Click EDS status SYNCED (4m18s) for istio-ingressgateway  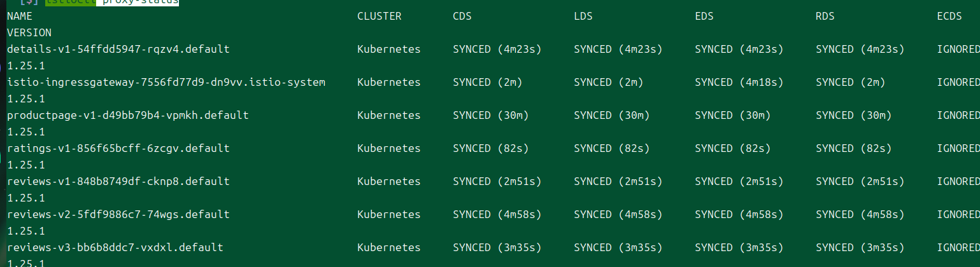click(739, 82)
